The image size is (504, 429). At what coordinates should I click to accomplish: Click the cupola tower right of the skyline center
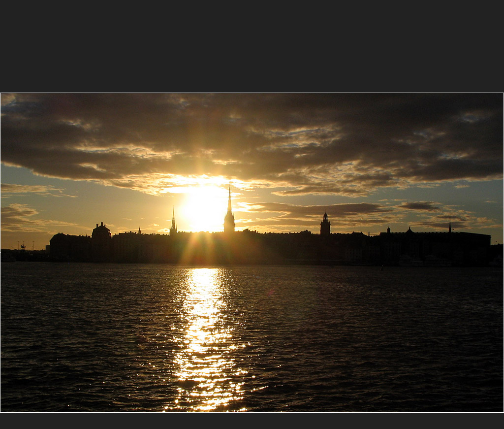click(325, 225)
